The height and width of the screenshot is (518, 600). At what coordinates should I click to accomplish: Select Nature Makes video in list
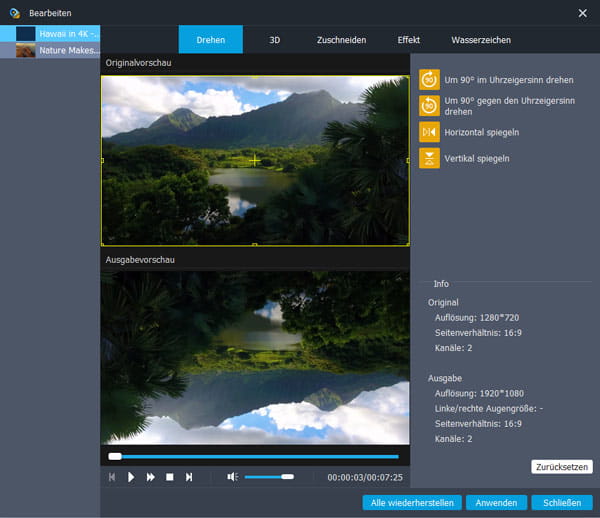coord(50,50)
